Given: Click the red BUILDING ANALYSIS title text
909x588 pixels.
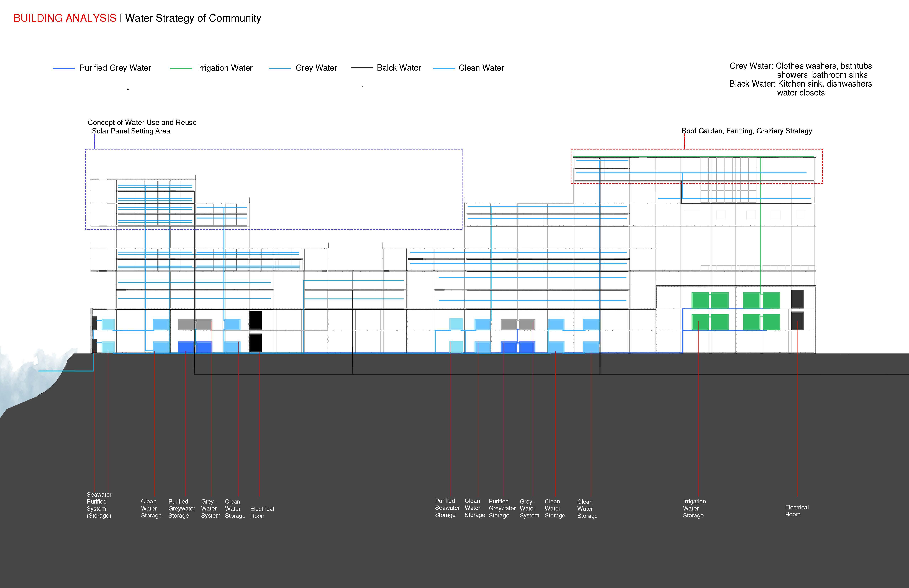Looking at the screenshot, I should (65, 18).
